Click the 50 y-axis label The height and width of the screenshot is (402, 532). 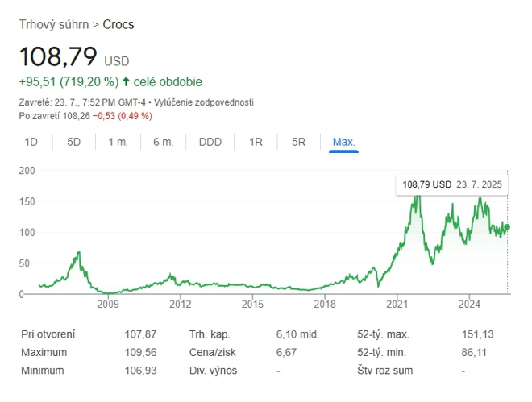click(x=24, y=263)
